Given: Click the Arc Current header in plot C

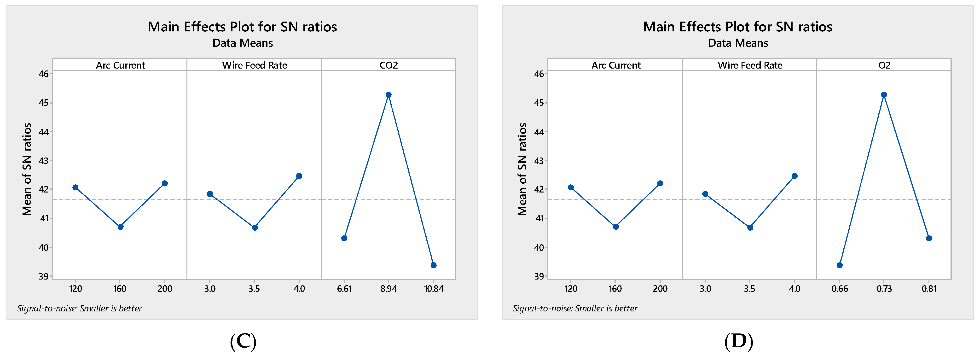Looking at the screenshot, I should click(x=120, y=65).
